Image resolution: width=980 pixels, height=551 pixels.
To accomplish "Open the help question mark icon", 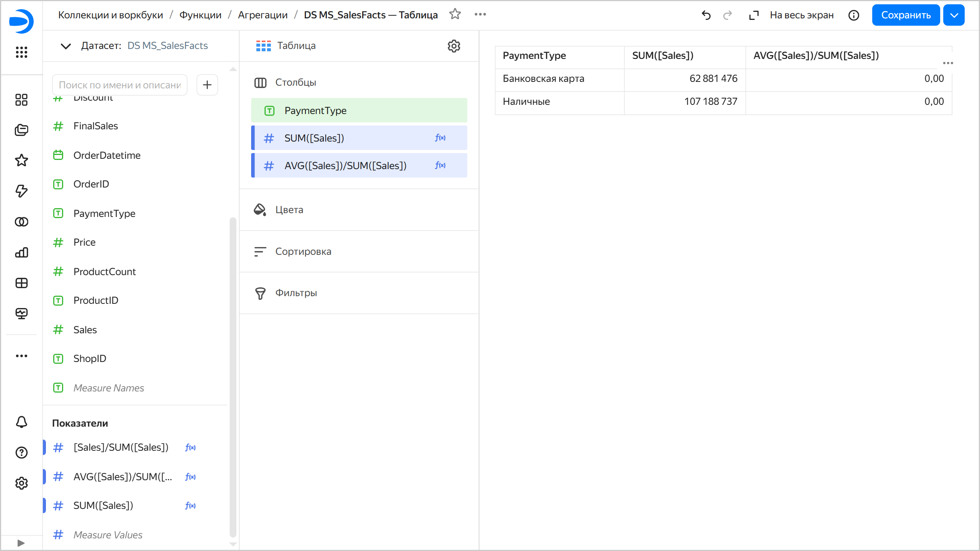I will coord(21,453).
